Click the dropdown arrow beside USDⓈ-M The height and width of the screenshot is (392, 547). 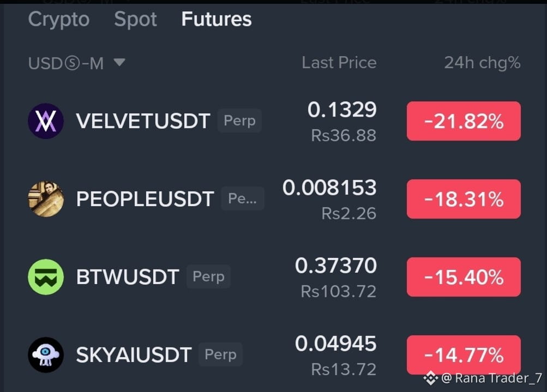[x=119, y=62]
